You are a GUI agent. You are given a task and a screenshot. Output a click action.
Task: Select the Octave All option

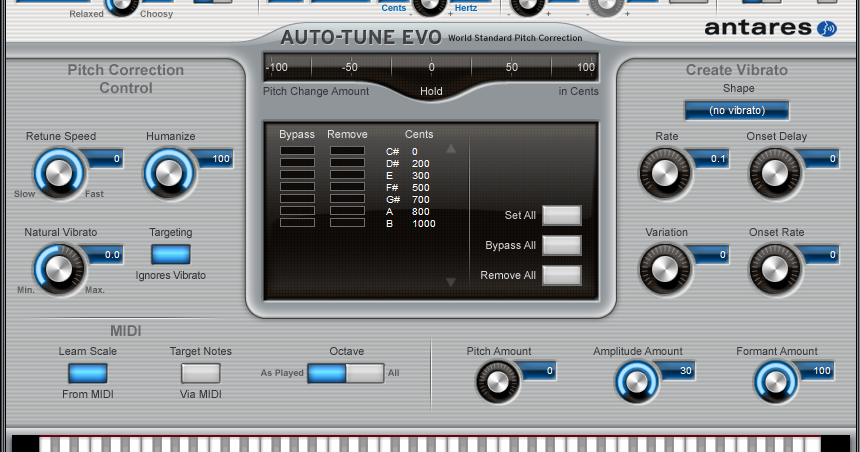click(x=365, y=373)
